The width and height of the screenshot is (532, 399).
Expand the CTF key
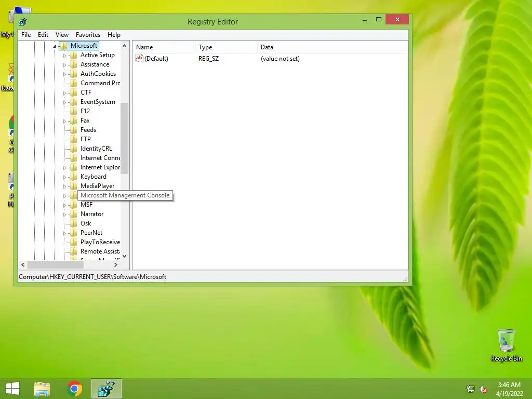click(64, 92)
